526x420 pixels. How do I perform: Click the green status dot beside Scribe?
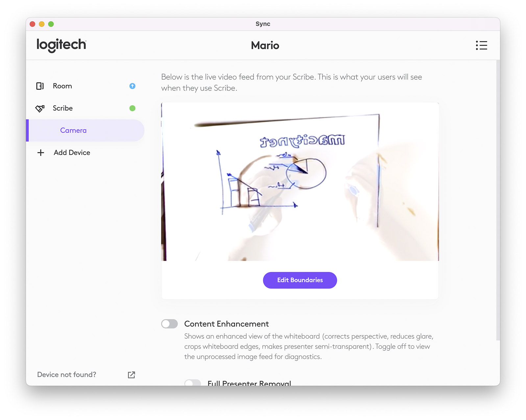click(132, 108)
